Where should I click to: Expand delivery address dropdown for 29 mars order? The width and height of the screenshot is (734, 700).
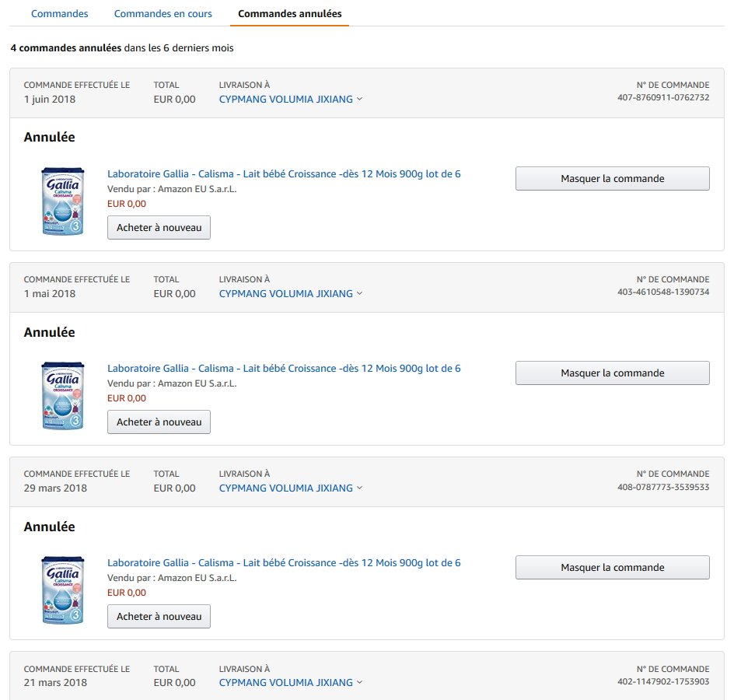click(359, 488)
